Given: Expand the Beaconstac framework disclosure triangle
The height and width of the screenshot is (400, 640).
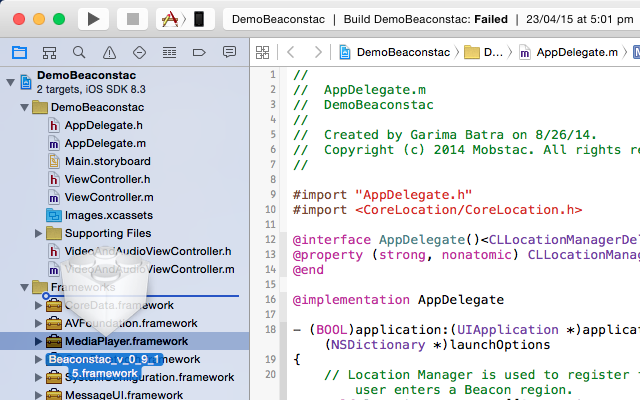Looking at the screenshot, I should point(38,359).
